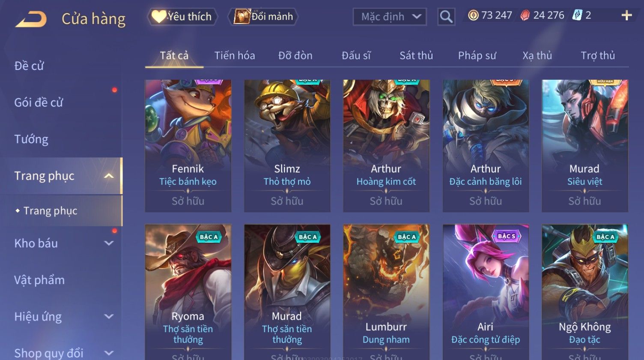Select Trang phục sub-item in sidebar
The height and width of the screenshot is (360, 644).
pyautogui.click(x=51, y=211)
